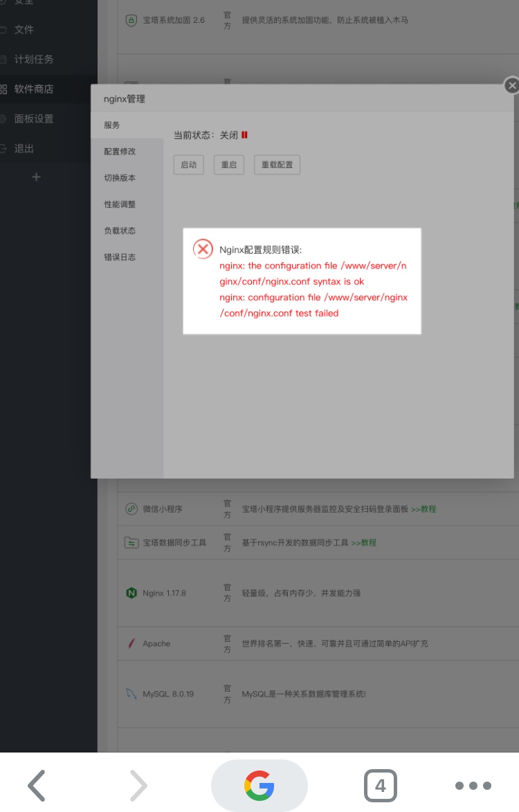The width and height of the screenshot is (519, 812).
Task: Close the nginx管理 dialog
Action: [x=511, y=86]
